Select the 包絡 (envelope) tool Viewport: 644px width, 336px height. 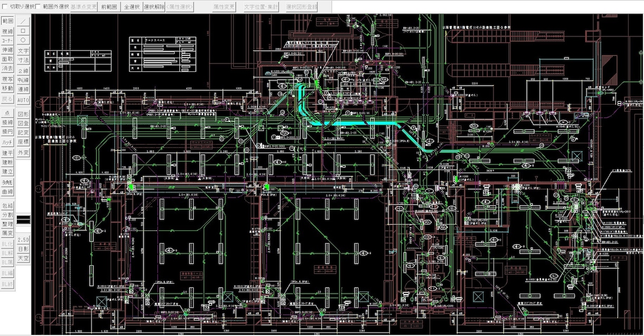tap(7, 206)
